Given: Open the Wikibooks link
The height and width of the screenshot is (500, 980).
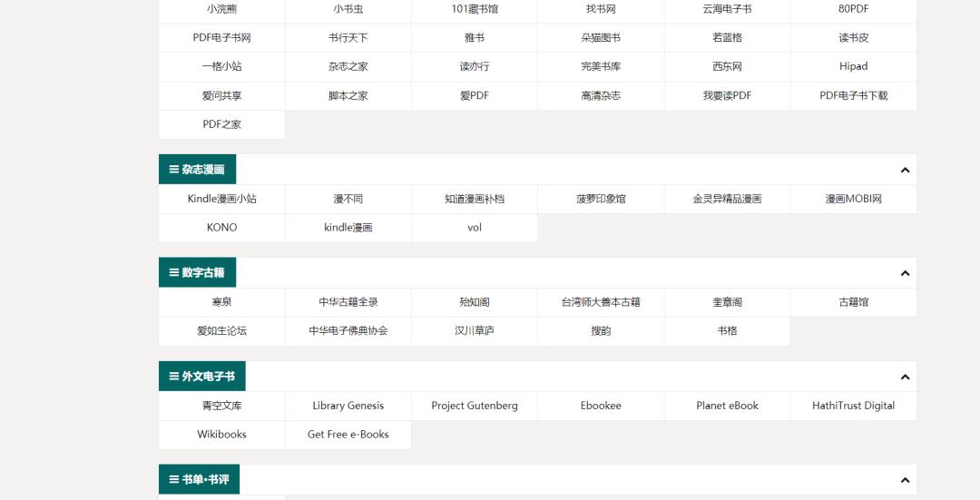Looking at the screenshot, I should coord(222,435).
